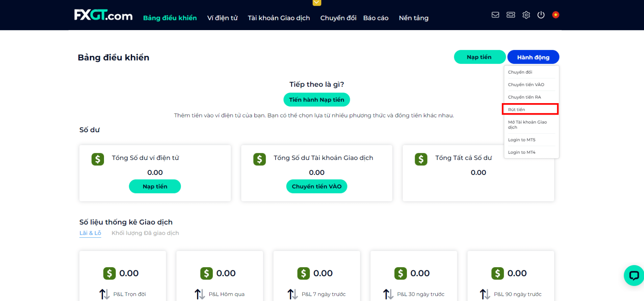Screen dimensions: 644x301
Task: Change language using the Vietnam flag icon
Action: tap(556, 15)
